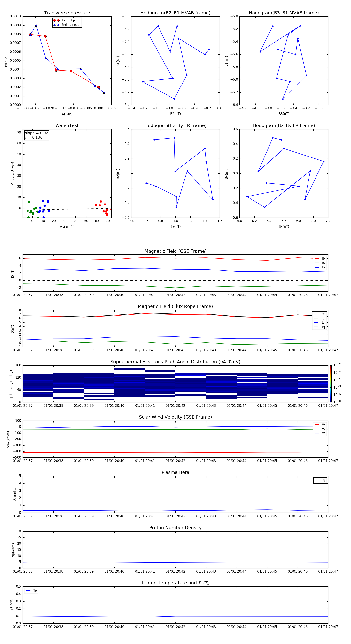Screen dimensions: 351x644
Task: Click the 'Plasma Beta' plot title
Action: point(175,472)
